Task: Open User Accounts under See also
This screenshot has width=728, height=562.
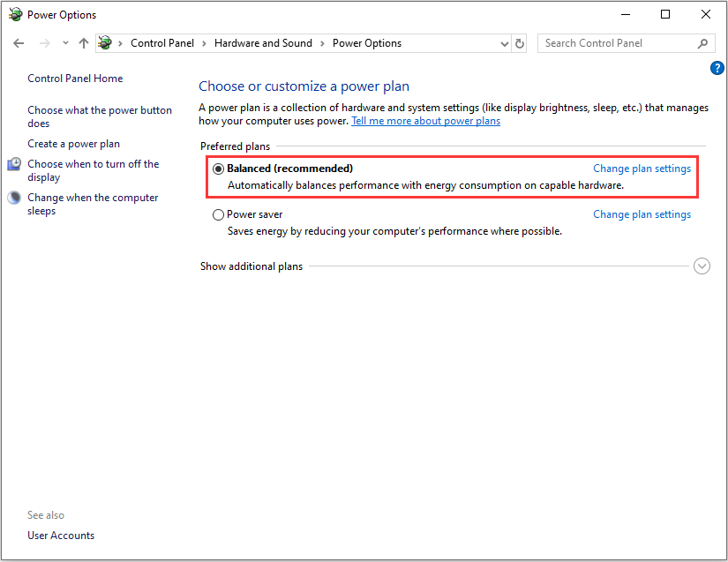Action: (x=61, y=536)
